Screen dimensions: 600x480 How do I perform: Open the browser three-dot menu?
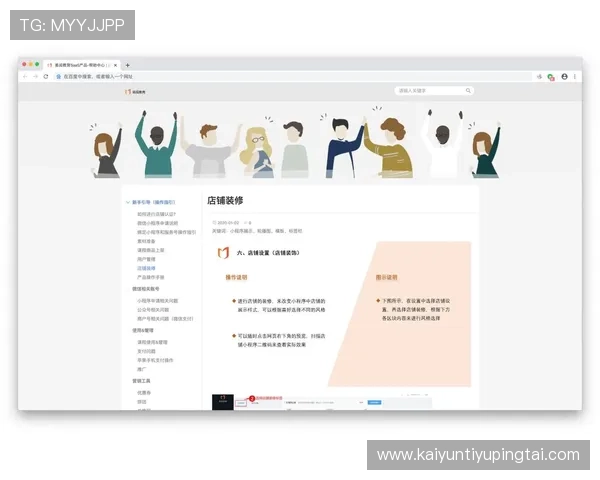click(575, 77)
